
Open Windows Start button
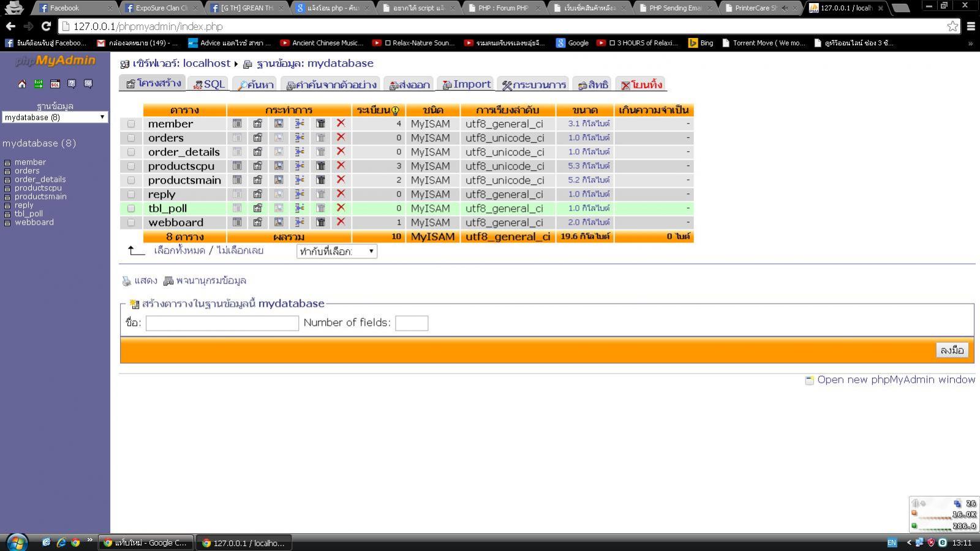coord(17,542)
